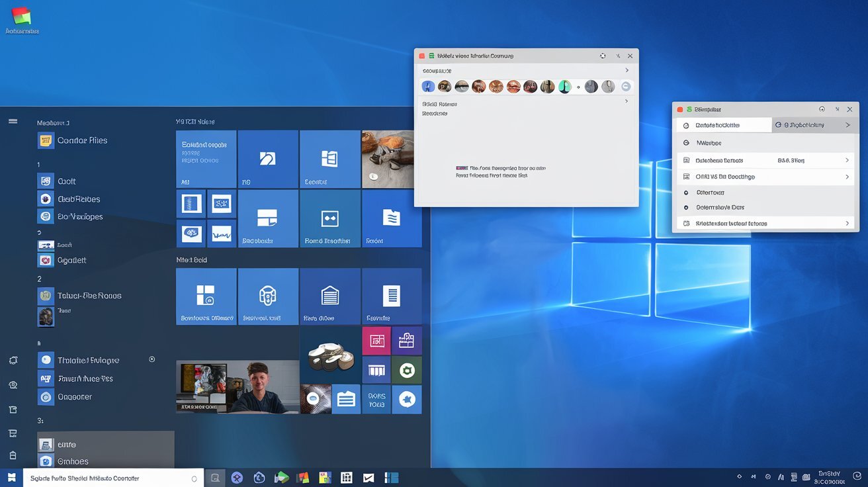The image size is (868, 487).
Task: Expand the top section chevron in the left window
Action: 627,70
